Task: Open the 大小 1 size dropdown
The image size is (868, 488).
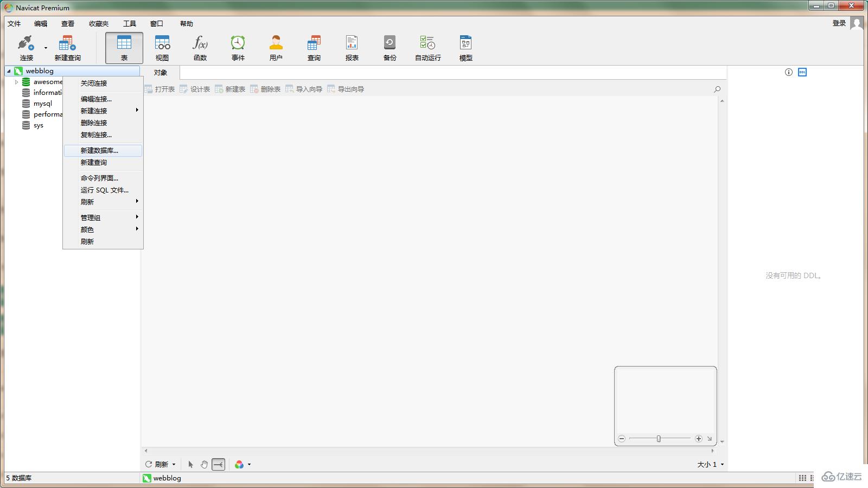Action: pyautogui.click(x=711, y=464)
